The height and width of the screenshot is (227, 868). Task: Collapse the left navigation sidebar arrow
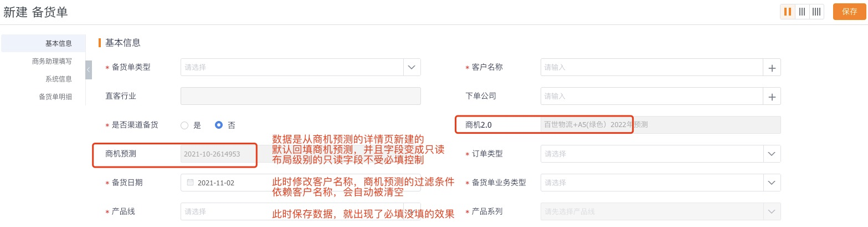tap(89, 69)
